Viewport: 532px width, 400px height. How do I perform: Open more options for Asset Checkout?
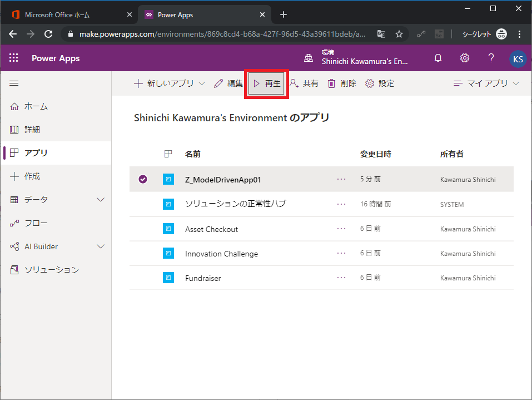341,229
